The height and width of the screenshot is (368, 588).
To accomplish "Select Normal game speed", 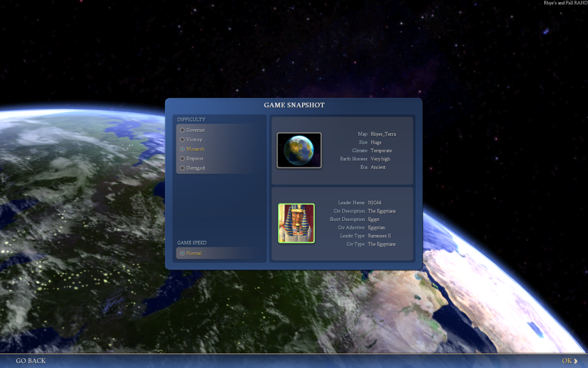I will [x=191, y=253].
